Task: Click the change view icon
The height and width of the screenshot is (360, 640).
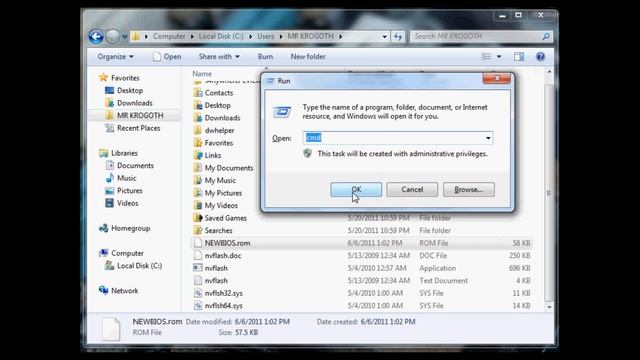Action: 486,57
